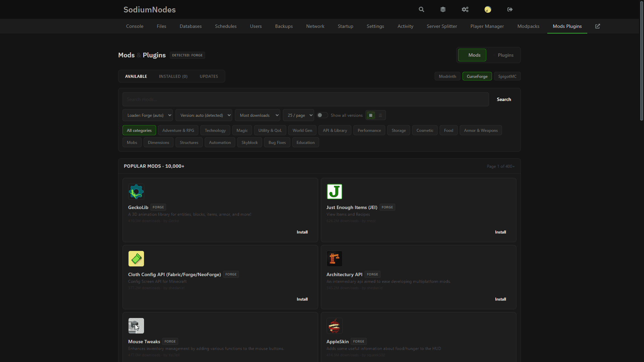Screen dimensions: 644x362
Task: Click the Cloth Config API icon
Action: 136,259
